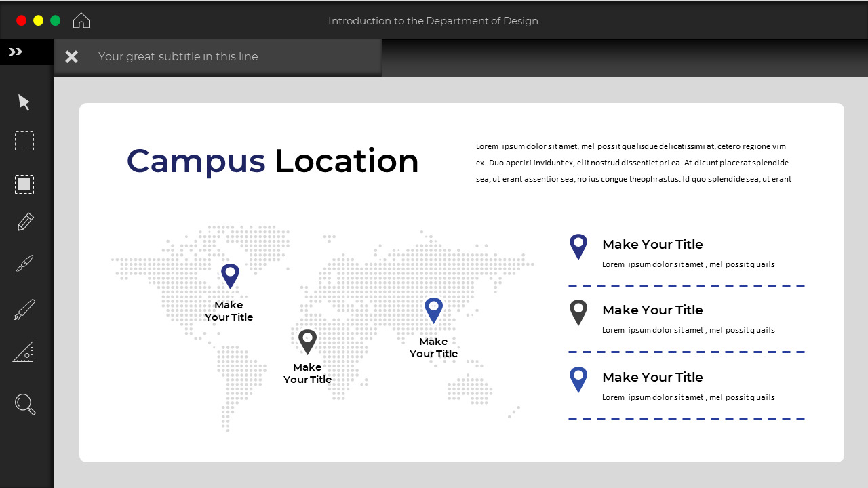Image resolution: width=868 pixels, height=488 pixels.
Task: Activate the zoom magnifier tool
Action: pos(24,404)
